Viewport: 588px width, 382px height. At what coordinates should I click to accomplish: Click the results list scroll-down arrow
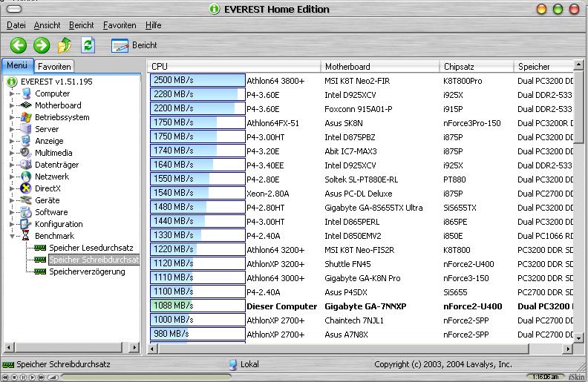(x=578, y=338)
